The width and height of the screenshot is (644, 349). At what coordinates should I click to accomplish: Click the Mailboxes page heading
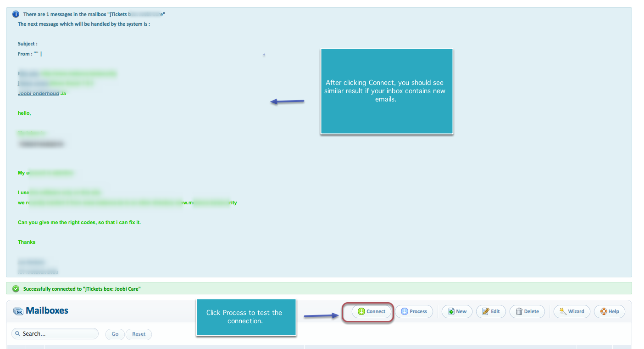pyautogui.click(x=47, y=311)
